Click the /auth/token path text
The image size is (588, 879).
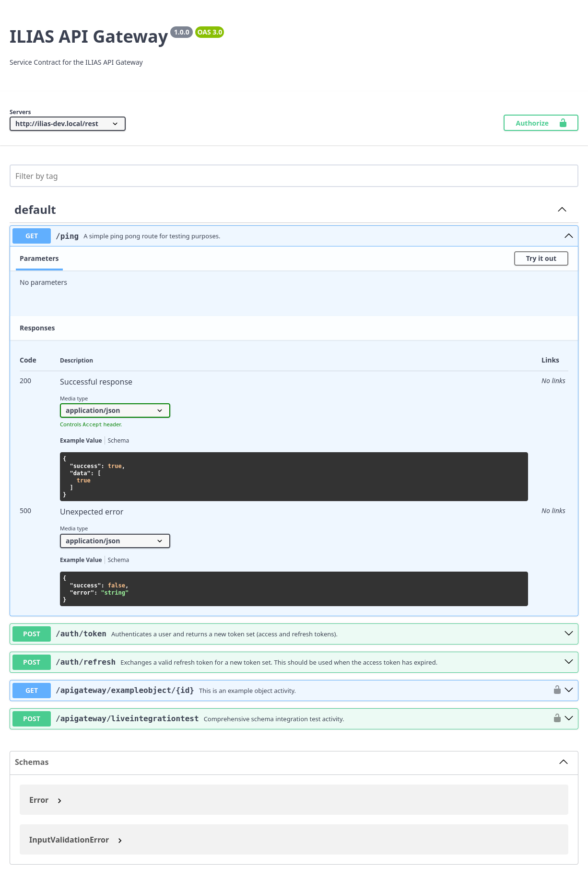(81, 634)
